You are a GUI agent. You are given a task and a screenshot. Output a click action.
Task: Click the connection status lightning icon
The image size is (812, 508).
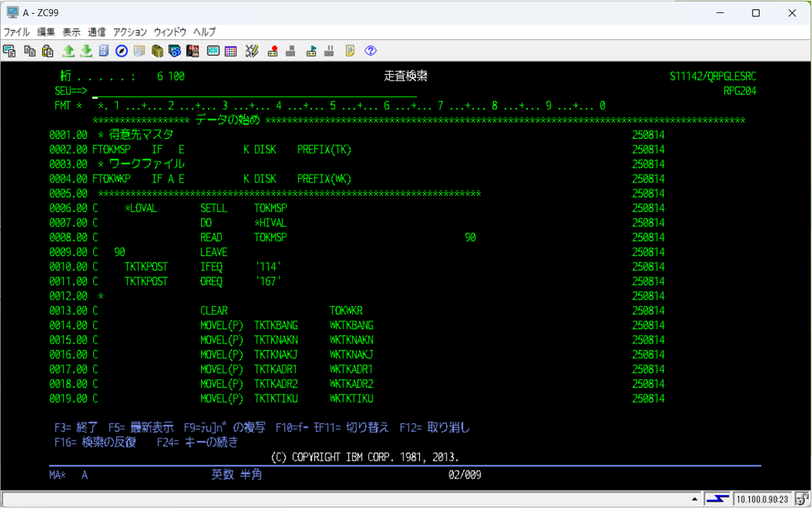click(x=717, y=499)
